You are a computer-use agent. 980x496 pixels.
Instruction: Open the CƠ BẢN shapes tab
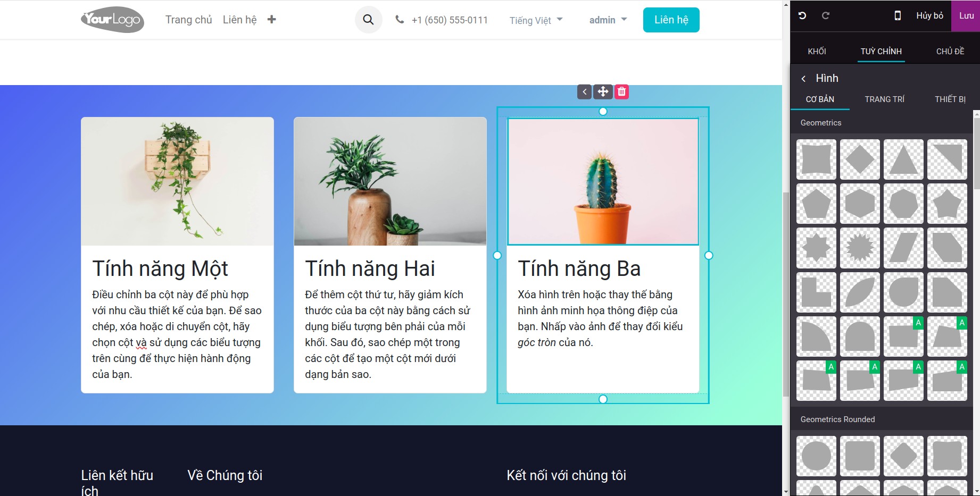[820, 99]
